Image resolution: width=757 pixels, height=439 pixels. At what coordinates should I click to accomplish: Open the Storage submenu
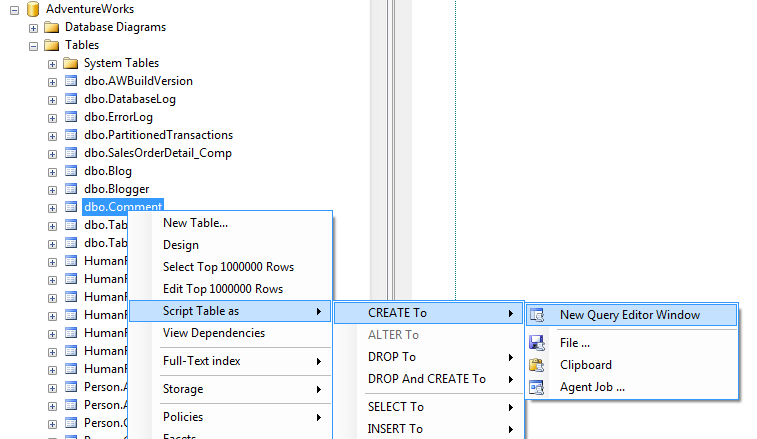(230, 389)
